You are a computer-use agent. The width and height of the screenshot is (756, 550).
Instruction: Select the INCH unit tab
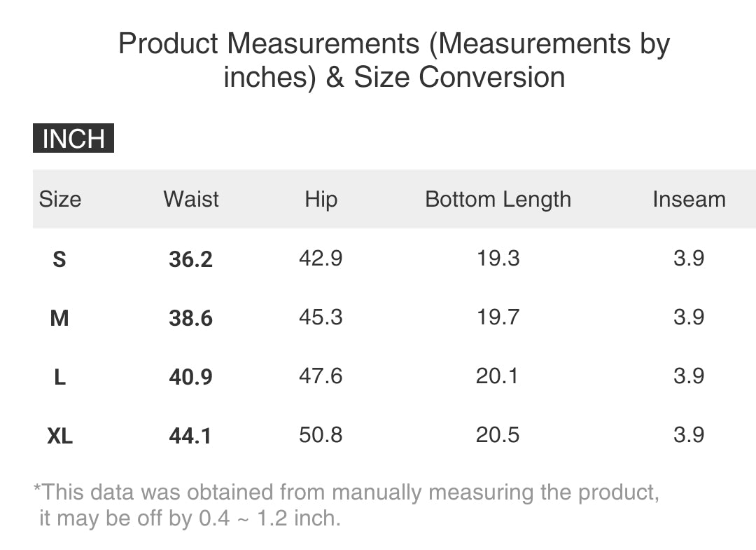click(73, 139)
